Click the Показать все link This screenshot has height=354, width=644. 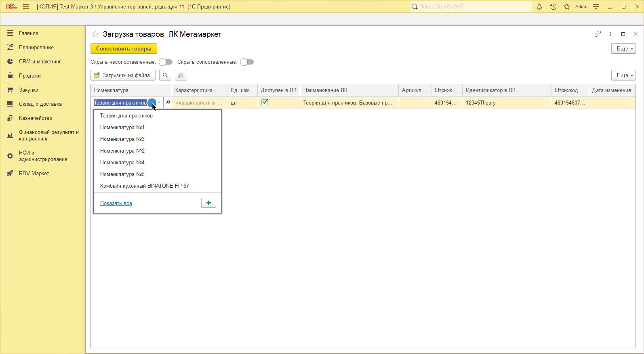click(116, 203)
